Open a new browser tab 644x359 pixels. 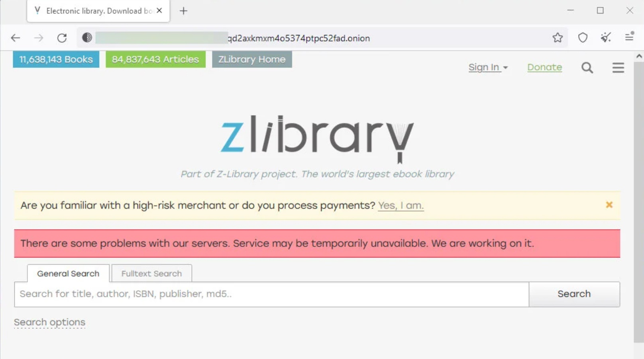click(x=183, y=11)
